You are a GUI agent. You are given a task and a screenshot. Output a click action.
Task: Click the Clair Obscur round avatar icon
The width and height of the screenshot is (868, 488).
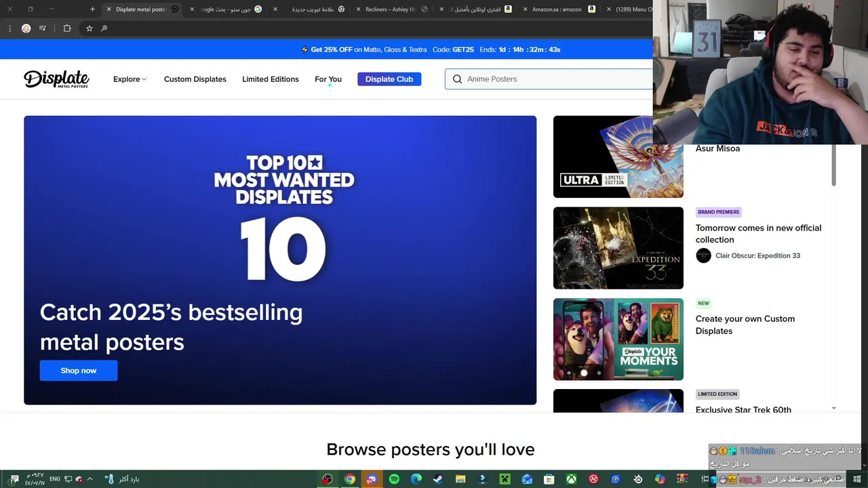pos(703,256)
